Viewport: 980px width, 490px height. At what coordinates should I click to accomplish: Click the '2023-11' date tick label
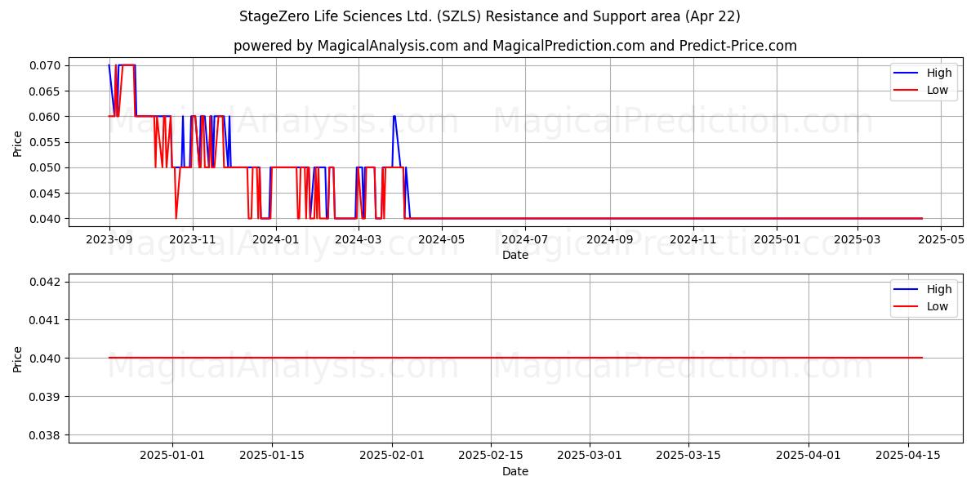193,239
